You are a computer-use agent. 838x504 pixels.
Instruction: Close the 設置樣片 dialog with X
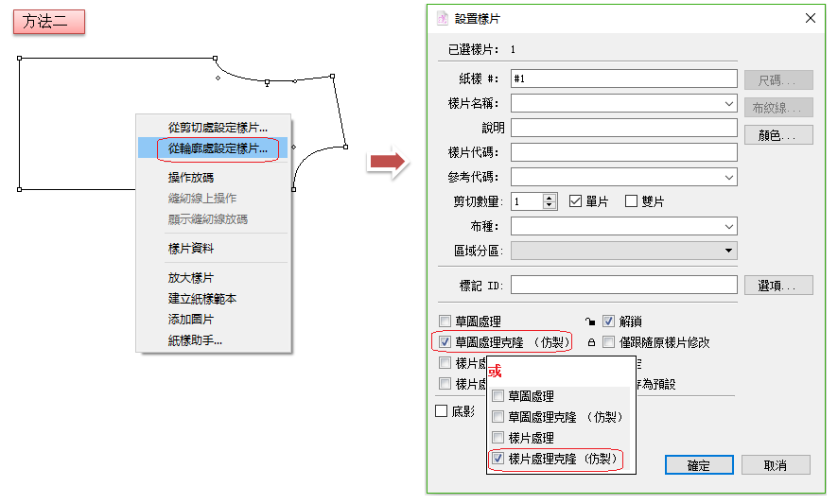coord(810,18)
